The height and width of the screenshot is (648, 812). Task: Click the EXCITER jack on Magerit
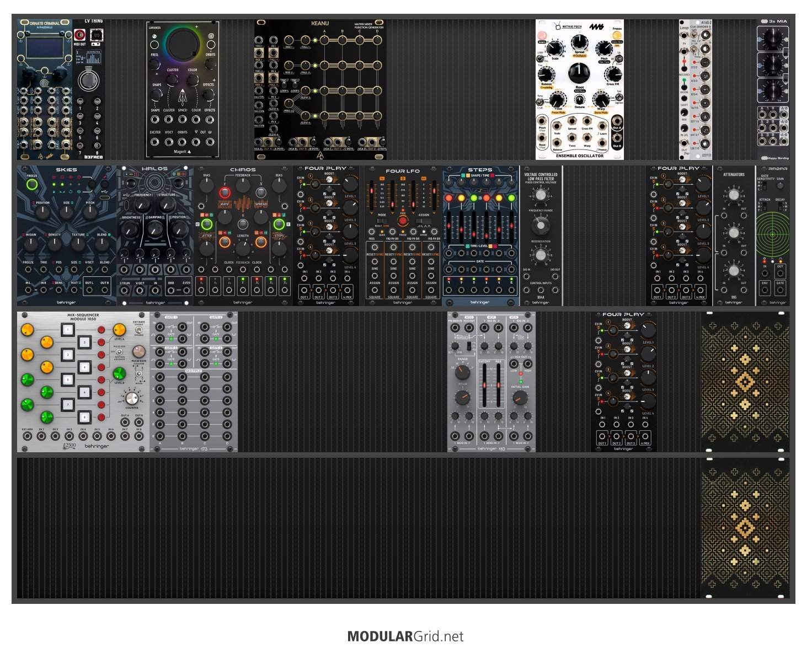point(155,142)
